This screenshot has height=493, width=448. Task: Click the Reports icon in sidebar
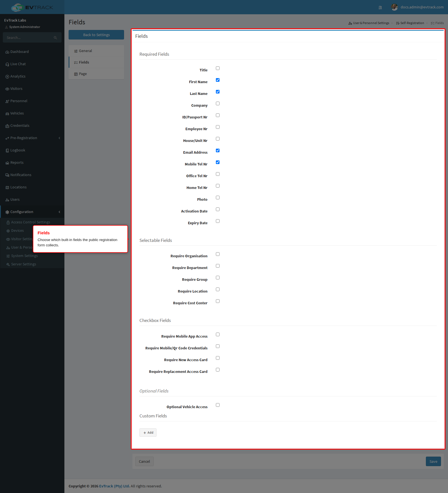(x=7, y=163)
